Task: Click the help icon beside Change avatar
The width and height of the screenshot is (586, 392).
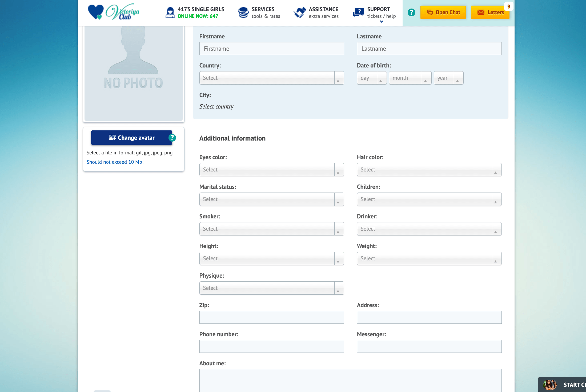Action: click(x=172, y=138)
